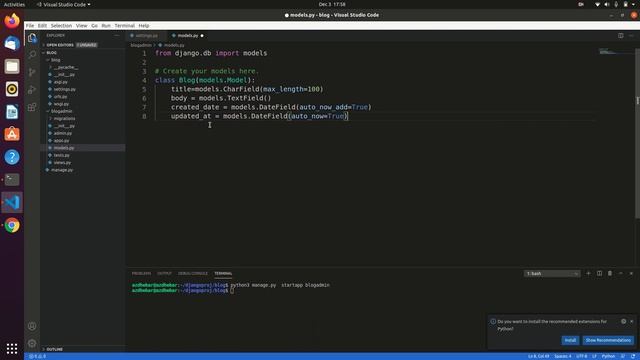This screenshot has width=640, height=360.
Task: Open Help from the dock
Action: pos(12,157)
